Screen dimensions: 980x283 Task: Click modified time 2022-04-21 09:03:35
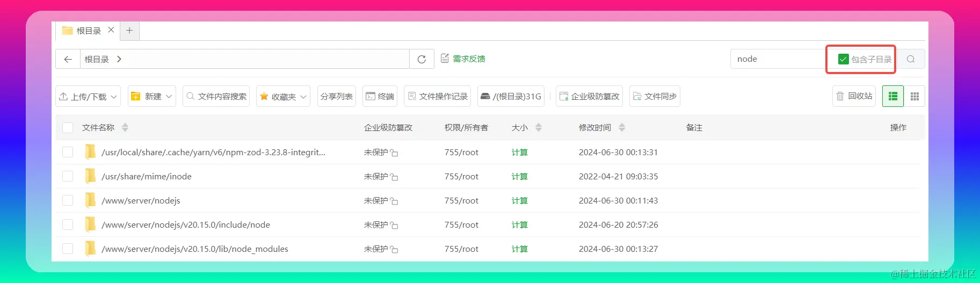618,177
